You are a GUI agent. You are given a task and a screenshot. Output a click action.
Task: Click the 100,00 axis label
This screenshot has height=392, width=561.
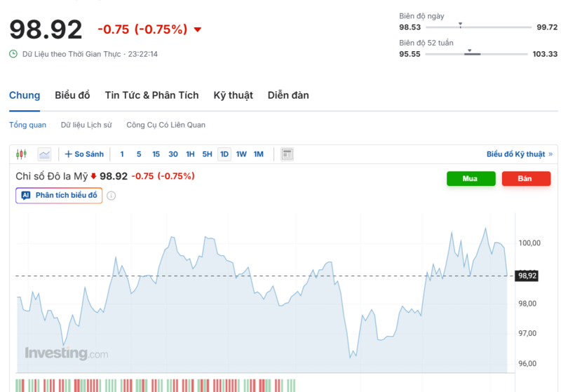point(529,243)
